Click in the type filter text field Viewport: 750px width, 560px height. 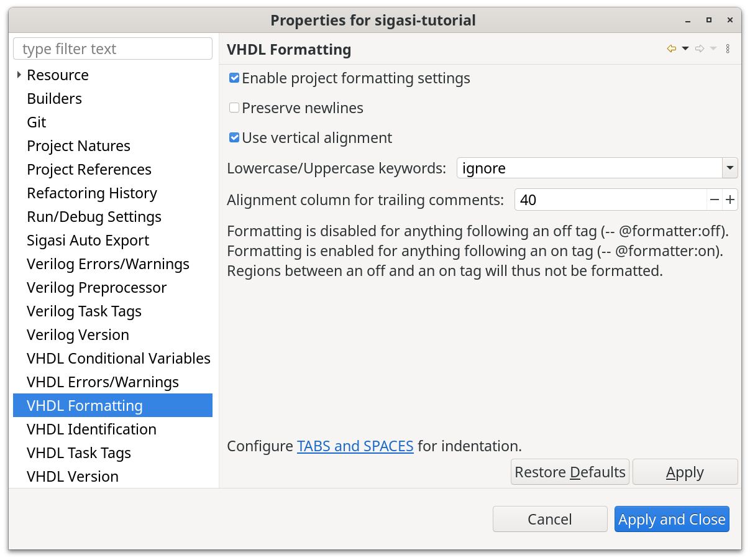[113, 49]
